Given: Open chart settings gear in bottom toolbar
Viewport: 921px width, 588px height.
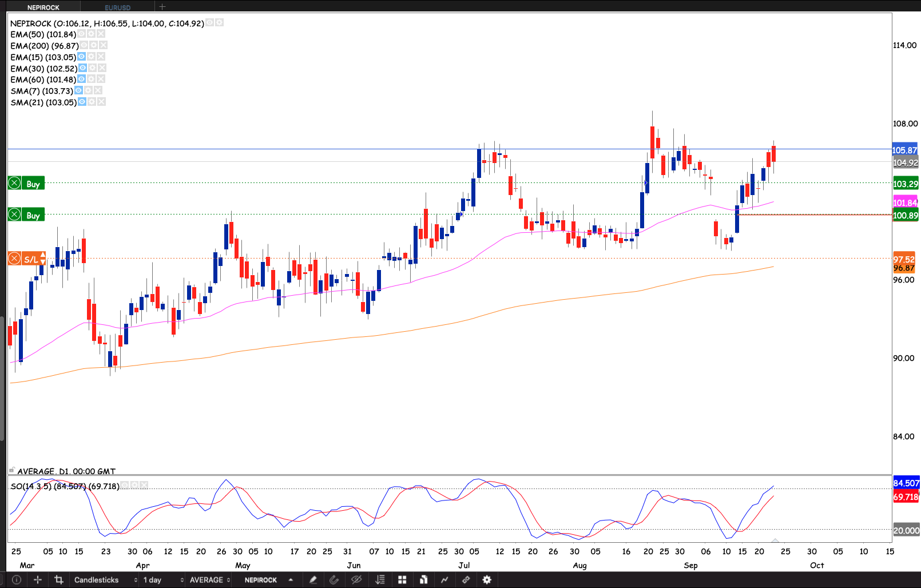Looking at the screenshot, I should pos(487,580).
